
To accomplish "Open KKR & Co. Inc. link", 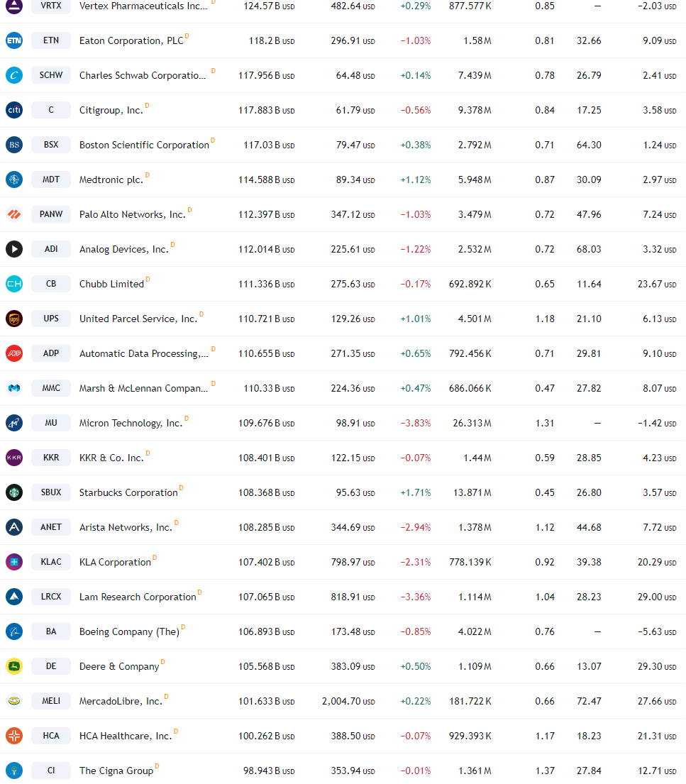I will pos(111,458).
